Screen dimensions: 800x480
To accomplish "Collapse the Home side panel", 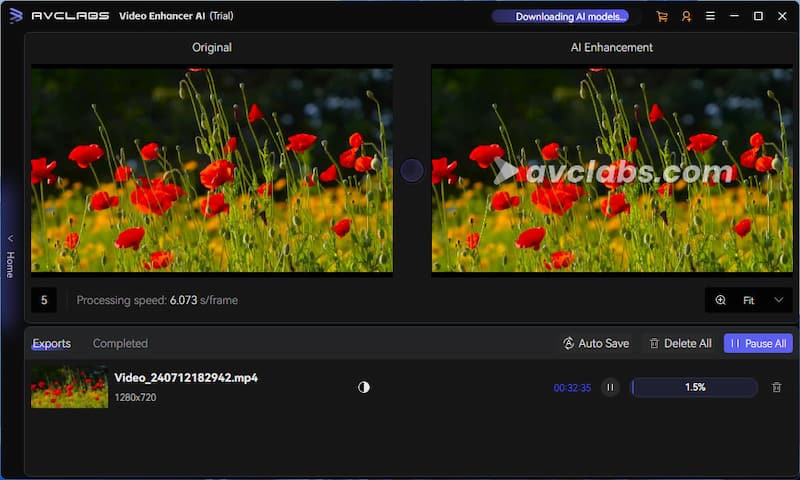I will point(10,258).
